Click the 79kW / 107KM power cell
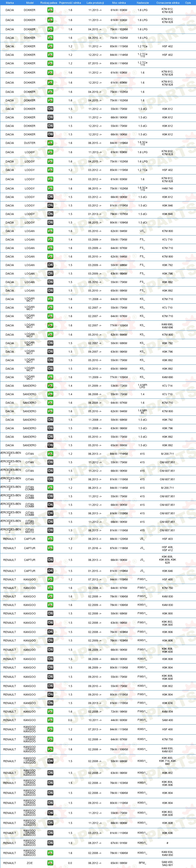 [x=119, y=214]
